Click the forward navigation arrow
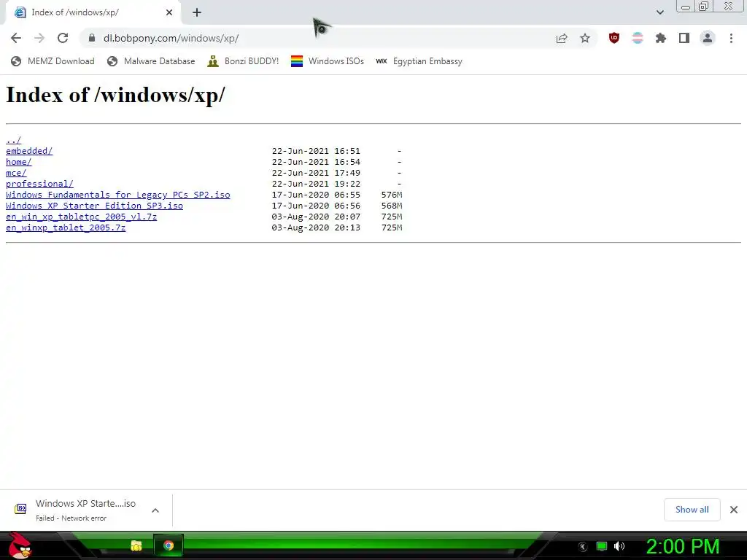The height and width of the screenshot is (560, 747). click(39, 38)
